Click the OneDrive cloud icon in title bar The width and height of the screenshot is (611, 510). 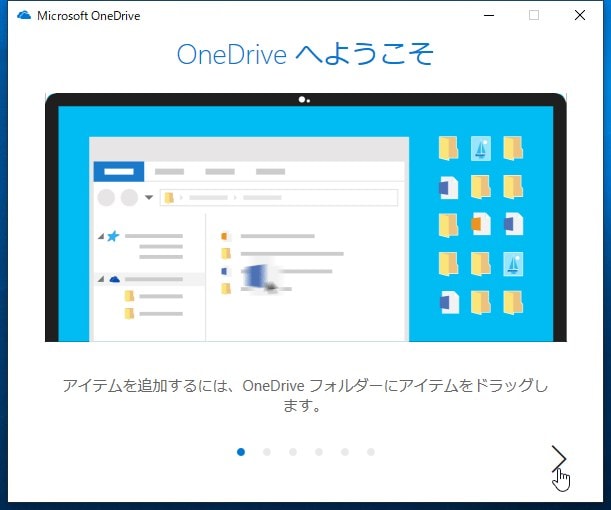pos(24,15)
